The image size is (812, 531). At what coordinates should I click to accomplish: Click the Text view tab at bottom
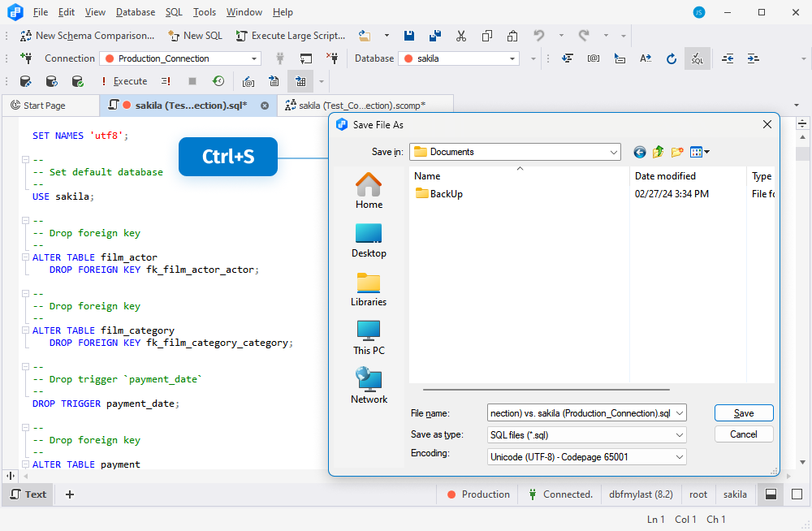click(x=29, y=494)
